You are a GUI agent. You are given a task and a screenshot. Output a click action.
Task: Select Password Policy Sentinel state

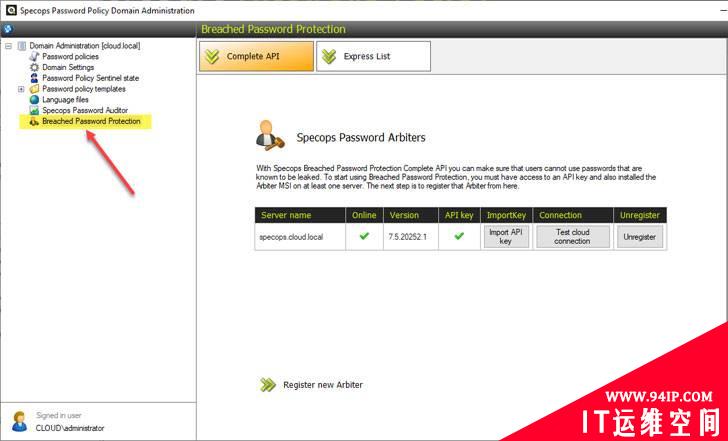pyautogui.click(x=91, y=78)
